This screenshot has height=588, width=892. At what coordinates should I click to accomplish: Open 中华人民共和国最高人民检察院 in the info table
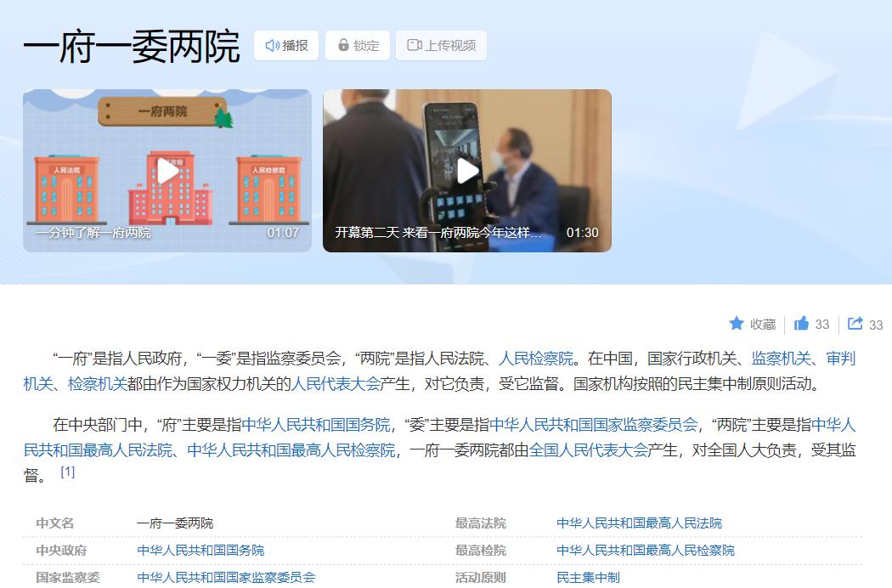(x=645, y=550)
